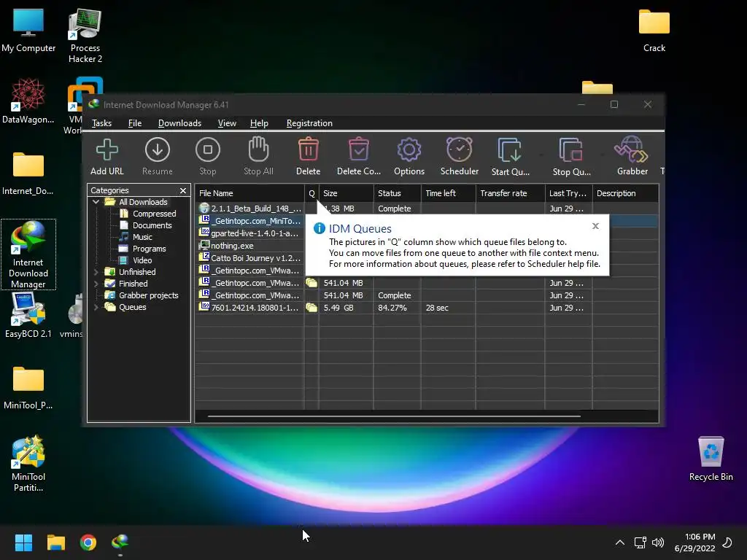The image size is (747, 560).
Task: Open the DataWagon desktop shortcut
Action: 28,101
